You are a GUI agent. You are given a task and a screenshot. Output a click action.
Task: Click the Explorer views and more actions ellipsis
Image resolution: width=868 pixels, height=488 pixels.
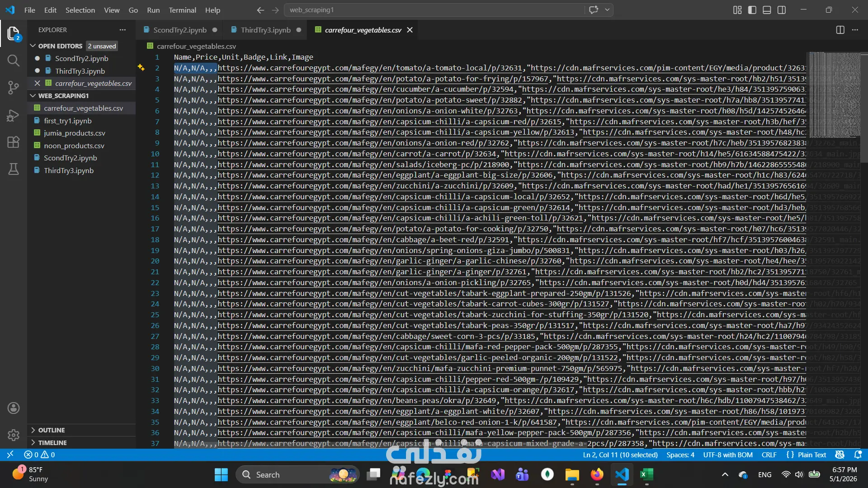tap(123, 30)
